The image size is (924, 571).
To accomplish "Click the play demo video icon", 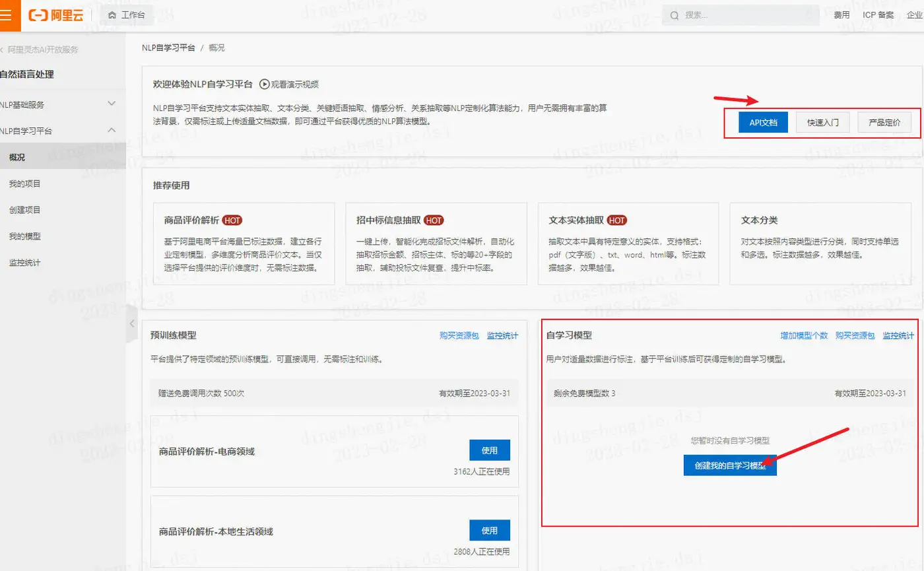I will coord(265,84).
